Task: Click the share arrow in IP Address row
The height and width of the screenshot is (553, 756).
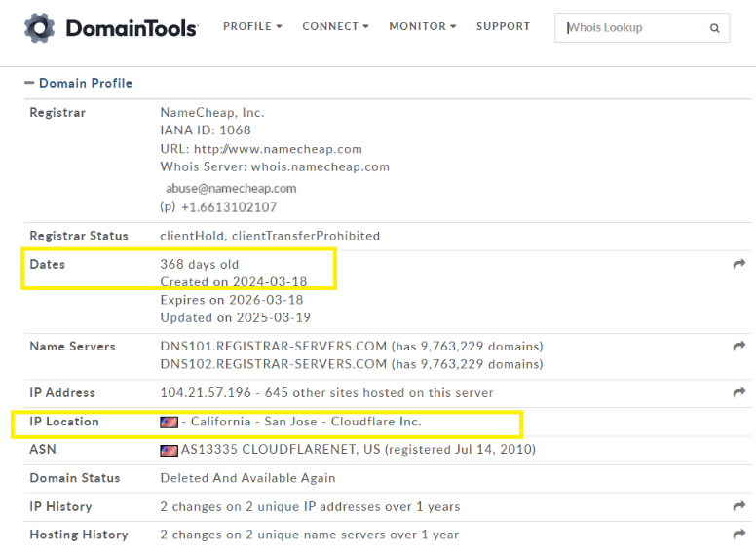Action: point(738,392)
